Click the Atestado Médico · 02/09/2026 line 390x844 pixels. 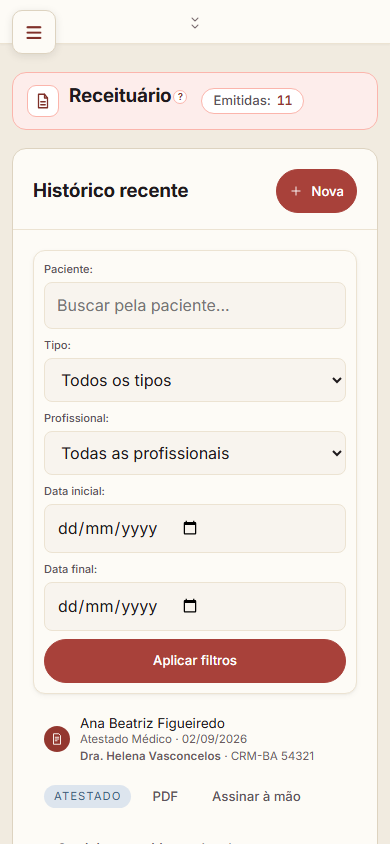coord(164,739)
